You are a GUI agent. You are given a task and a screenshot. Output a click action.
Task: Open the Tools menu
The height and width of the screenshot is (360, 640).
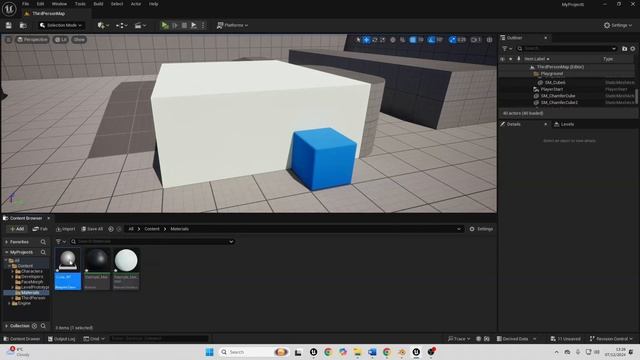[x=80, y=4]
